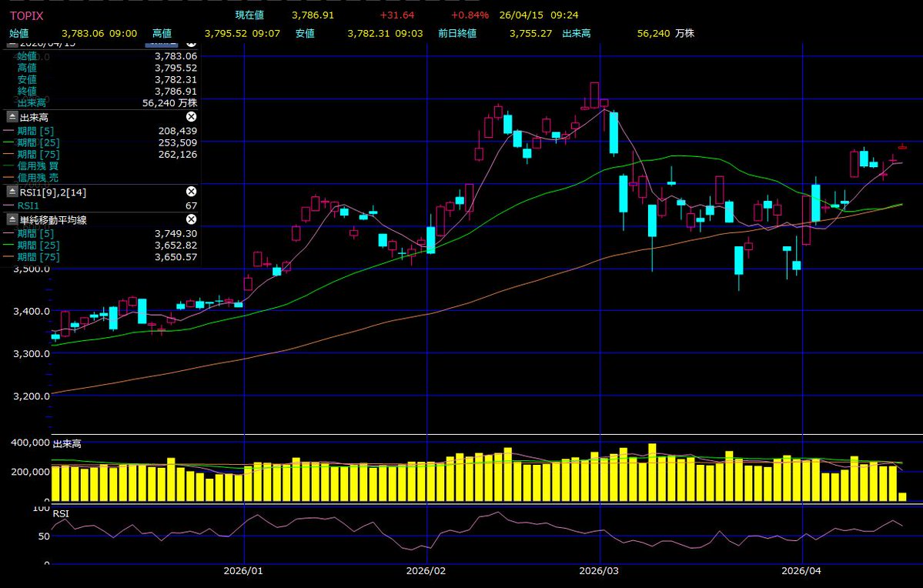Click the 200,000 volume axis label
This screenshot has height=588, width=923.
(30, 472)
